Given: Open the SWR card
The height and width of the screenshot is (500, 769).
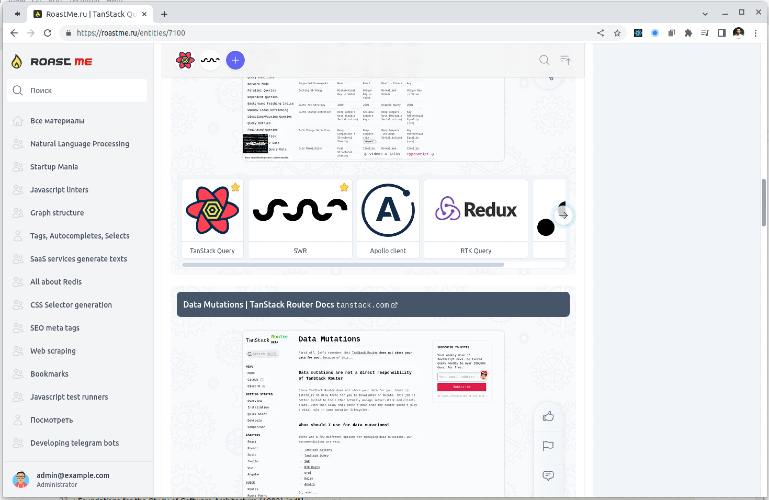Looking at the screenshot, I should [300, 218].
